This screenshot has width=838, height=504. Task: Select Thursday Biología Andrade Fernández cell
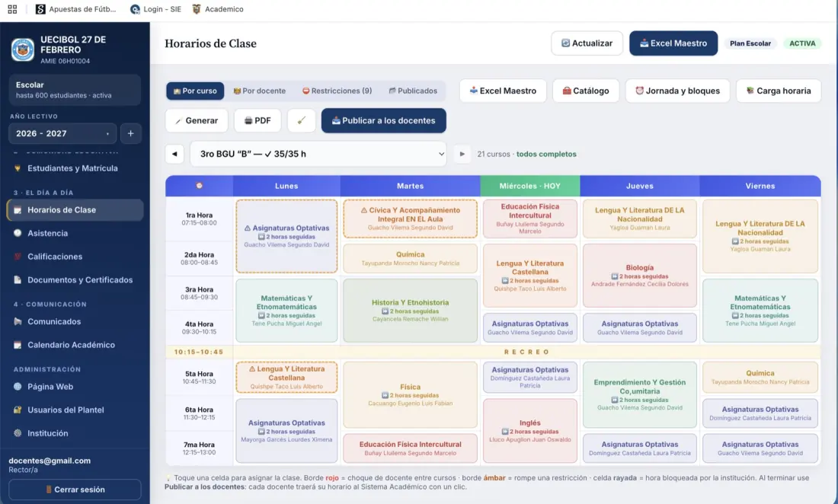coord(640,276)
